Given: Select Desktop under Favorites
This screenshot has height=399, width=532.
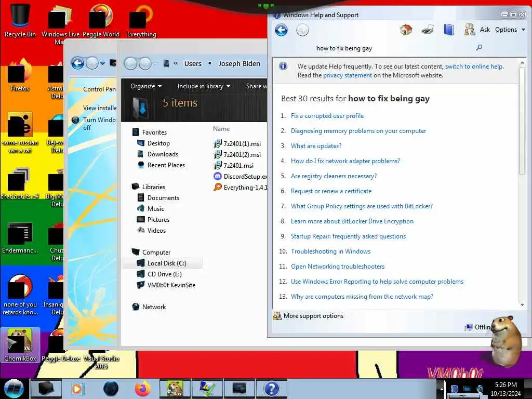Looking at the screenshot, I should coord(153,143).
